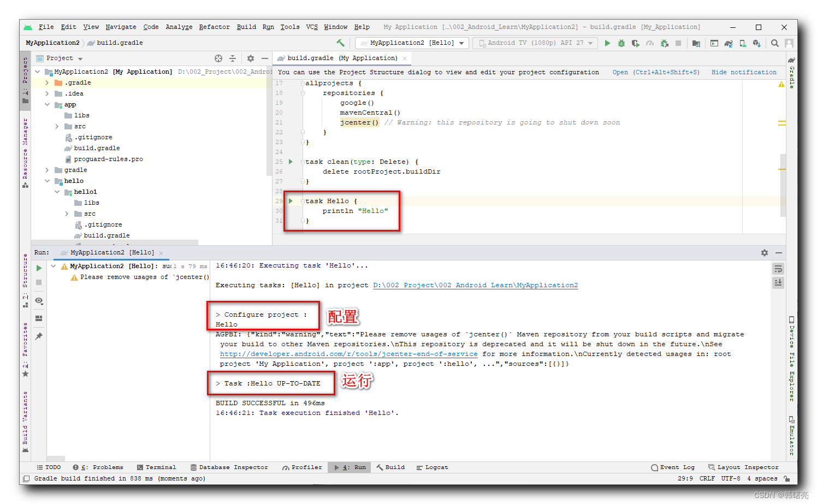Image resolution: width=817 pixels, height=504 pixels.
Task: Select proguard-rules.pro in project tree
Action: (x=108, y=159)
